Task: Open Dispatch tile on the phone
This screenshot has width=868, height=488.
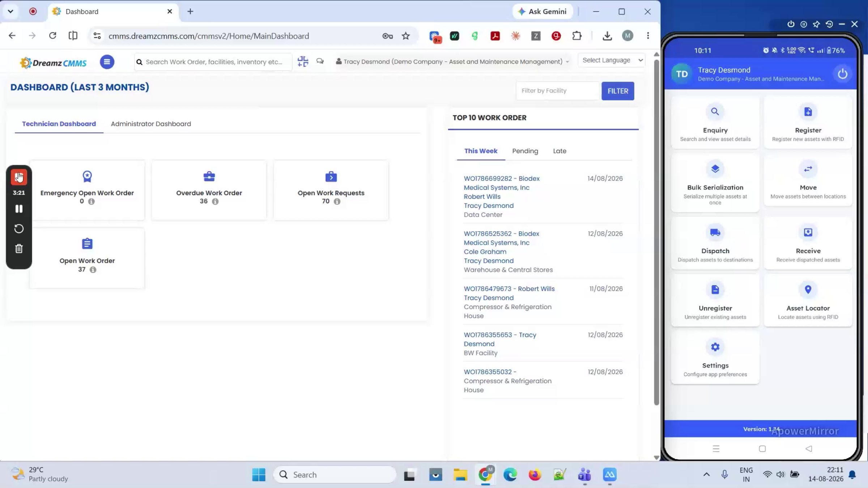Action: [x=715, y=243]
